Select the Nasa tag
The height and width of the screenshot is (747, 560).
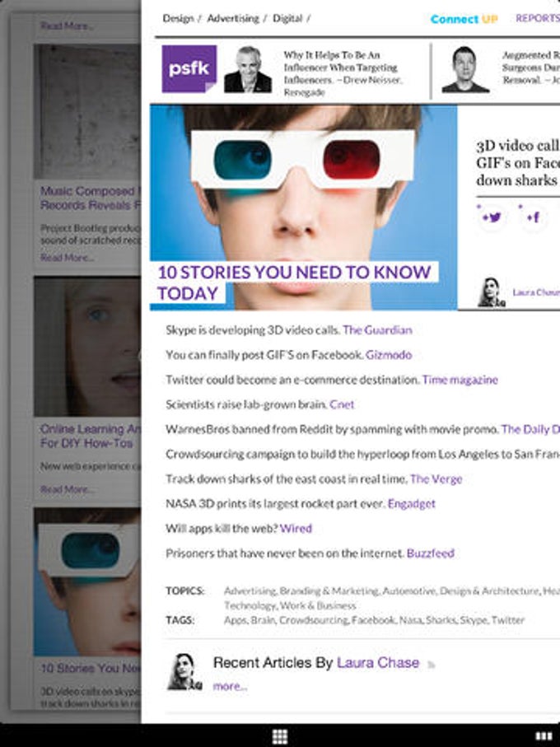(410, 620)
